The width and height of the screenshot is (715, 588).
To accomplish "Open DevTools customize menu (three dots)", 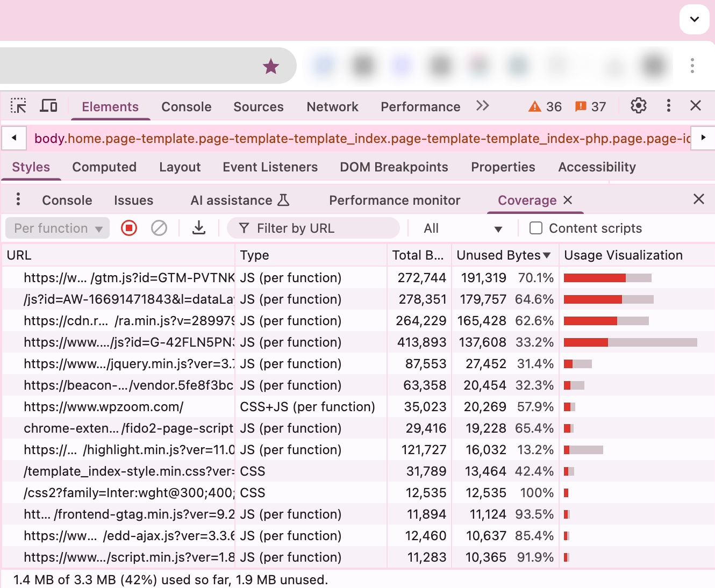I will click(669, 106).
